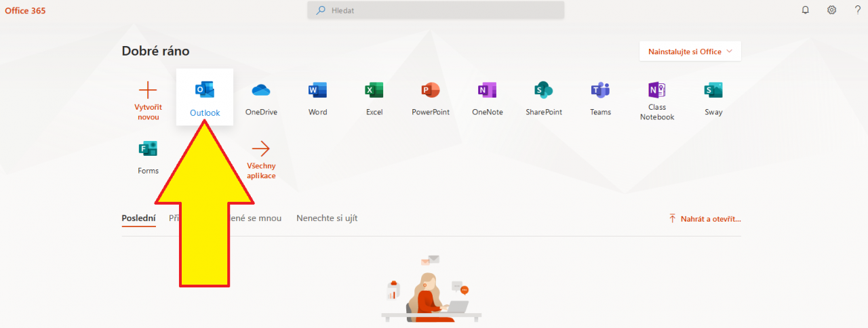Switch to the Nenechte si ujít tab
Screen dimensions: 868x328
tap(327, 218)
